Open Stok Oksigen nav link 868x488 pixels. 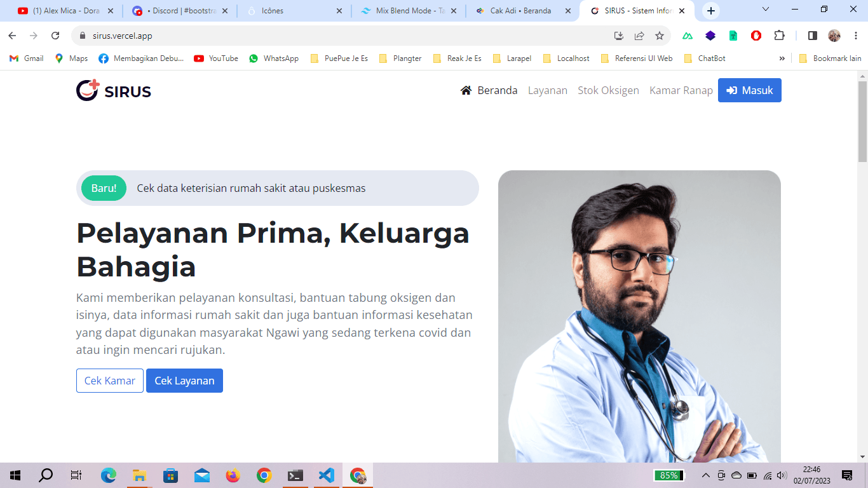[608, 90]
